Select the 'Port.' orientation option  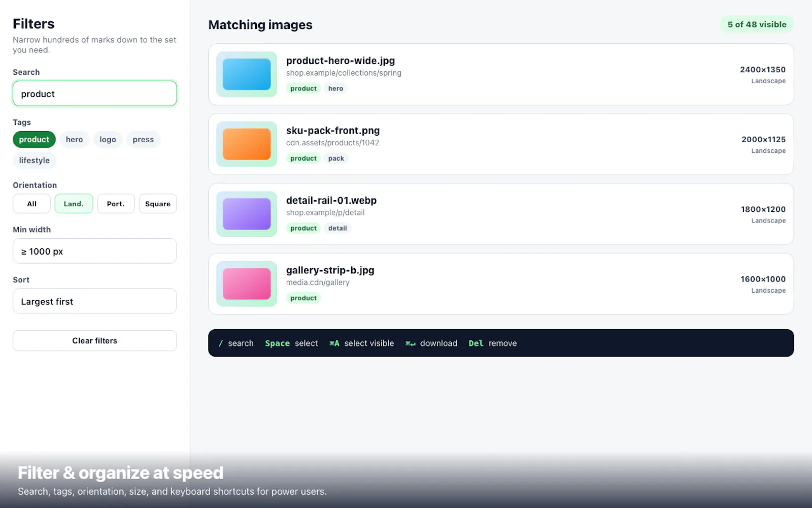point(116,204)
